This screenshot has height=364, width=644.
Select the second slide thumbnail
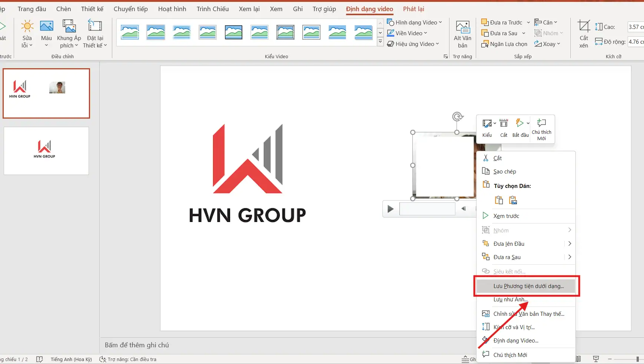pyautogui.click(x=46, y=151)
